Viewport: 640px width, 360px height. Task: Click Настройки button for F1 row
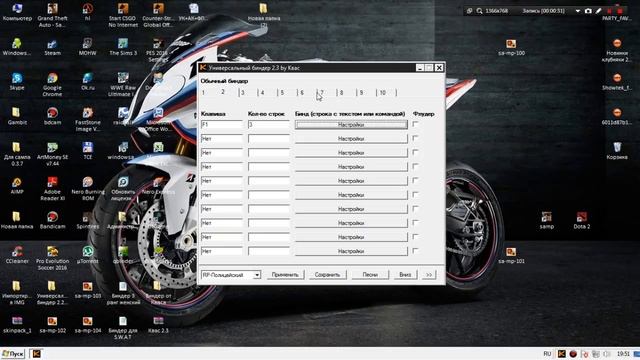tap(351, 125)
